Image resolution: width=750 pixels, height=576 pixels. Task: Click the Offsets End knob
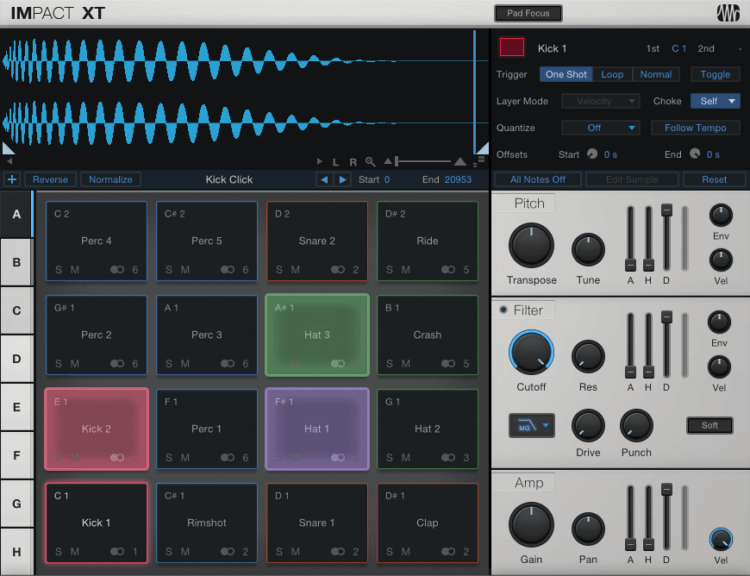pos(695,154)
